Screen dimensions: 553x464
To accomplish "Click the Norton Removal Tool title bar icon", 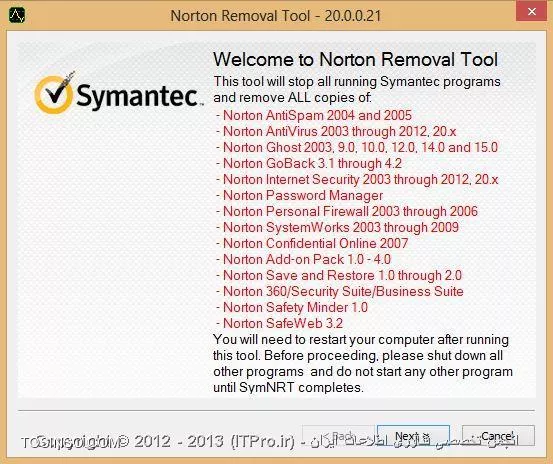I will [x=17, y=16].
